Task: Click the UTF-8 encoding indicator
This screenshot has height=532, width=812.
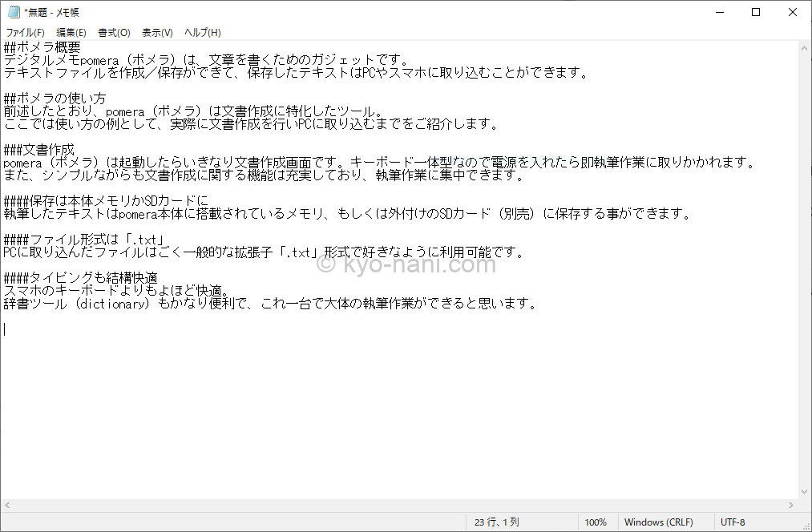Action: click(x=733, y=522)
